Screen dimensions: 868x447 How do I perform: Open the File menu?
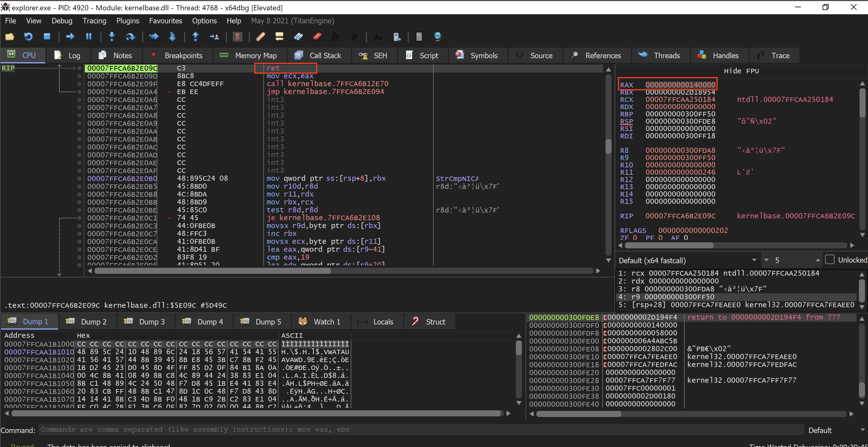[x=10, y=21]
